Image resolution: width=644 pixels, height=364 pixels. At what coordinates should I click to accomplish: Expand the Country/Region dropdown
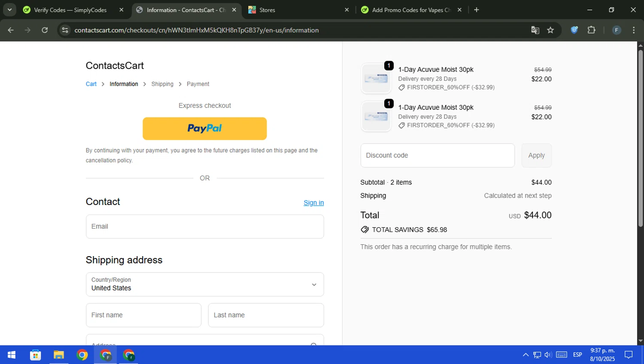tap(205, 284)
